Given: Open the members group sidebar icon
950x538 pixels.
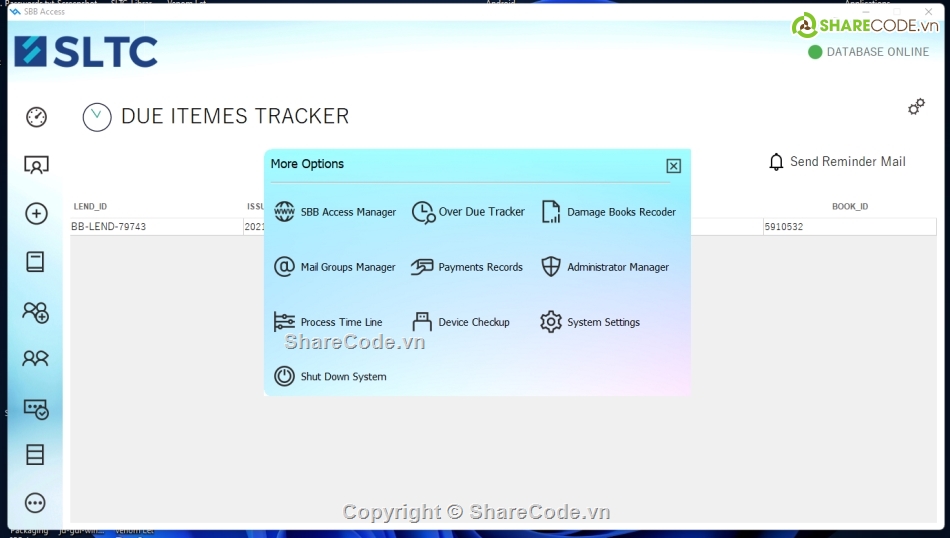Looking at the screenshot, I should tap(36, 358).
